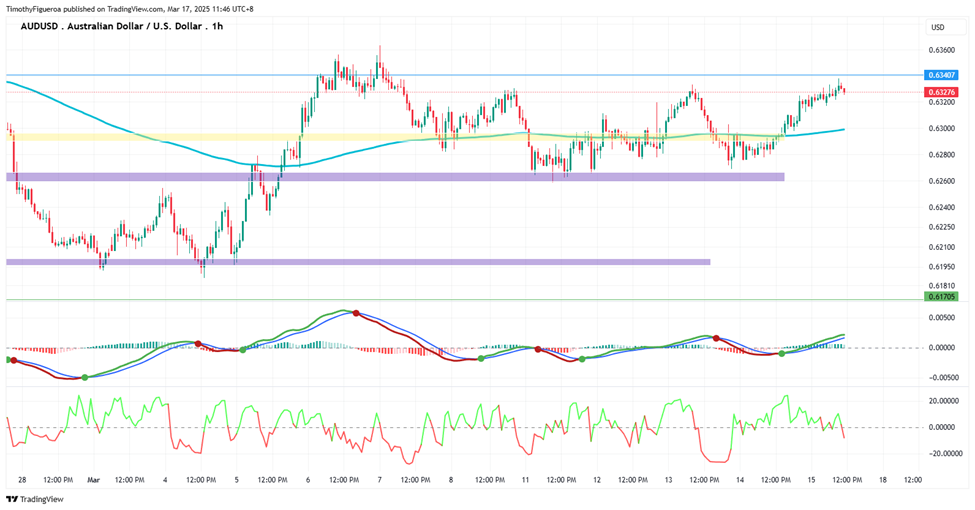Image resolution: width=975 pixels, height=510 pixels.
Task: Click the TradingView logo at bottom left
Action: (x=35, y=499)
